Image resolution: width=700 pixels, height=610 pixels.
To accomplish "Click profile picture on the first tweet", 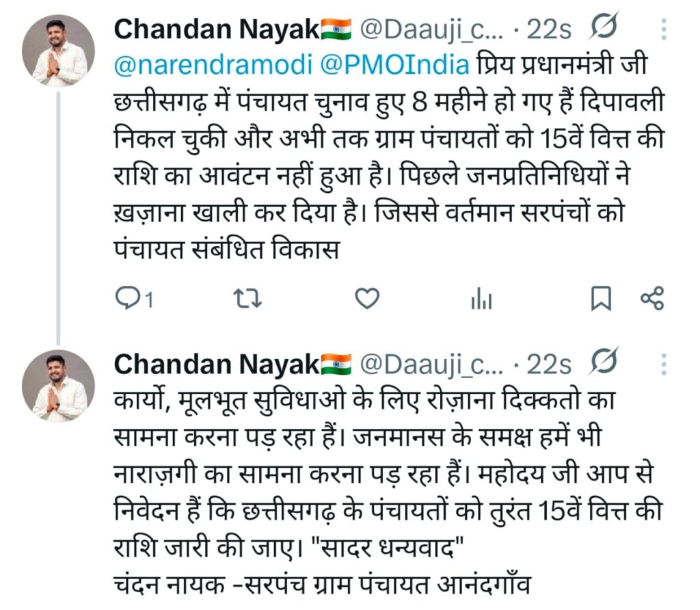I will pos(58,51).
